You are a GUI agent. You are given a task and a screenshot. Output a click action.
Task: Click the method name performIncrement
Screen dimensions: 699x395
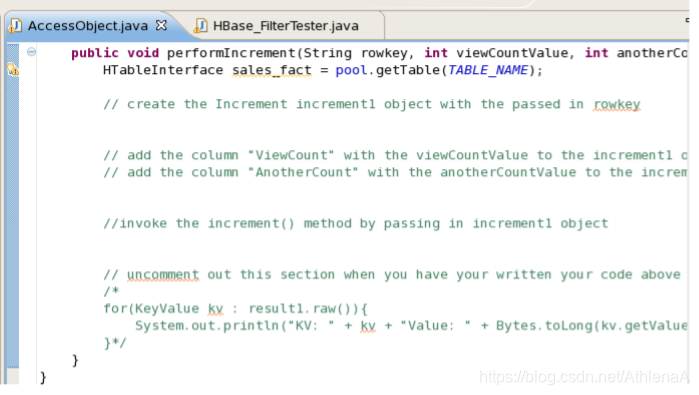pos(231,53)
